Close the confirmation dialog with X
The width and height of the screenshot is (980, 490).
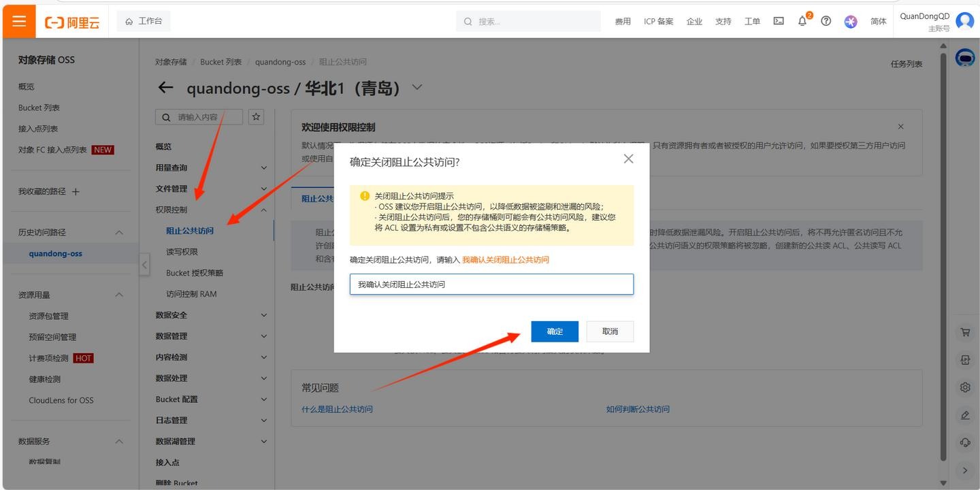point(628,159)
